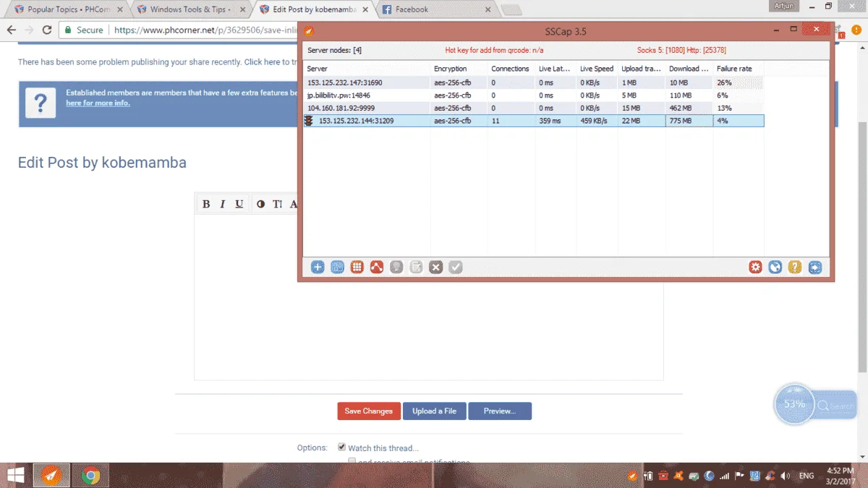The image size is (868, 488).
Task: Toggle the Watch this thread checkbox
Action: click(x=342, y=448)
